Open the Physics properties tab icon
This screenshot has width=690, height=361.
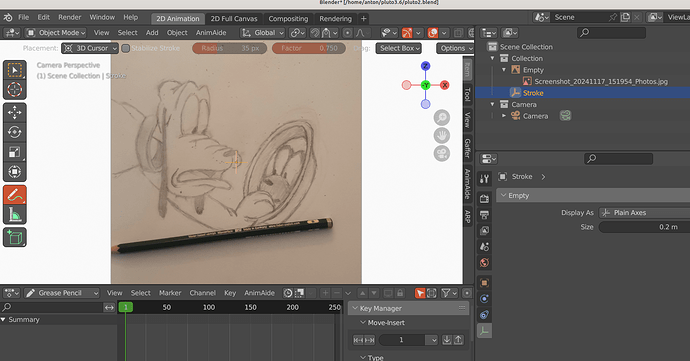pyautogui.click(x=484, y=298)
